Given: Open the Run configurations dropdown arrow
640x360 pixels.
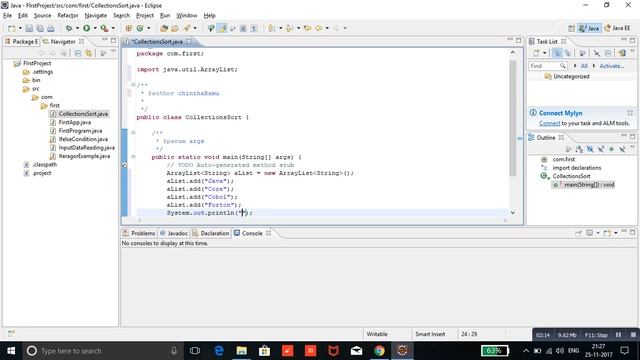Looking at the screenshot, I should coord(95,28).
